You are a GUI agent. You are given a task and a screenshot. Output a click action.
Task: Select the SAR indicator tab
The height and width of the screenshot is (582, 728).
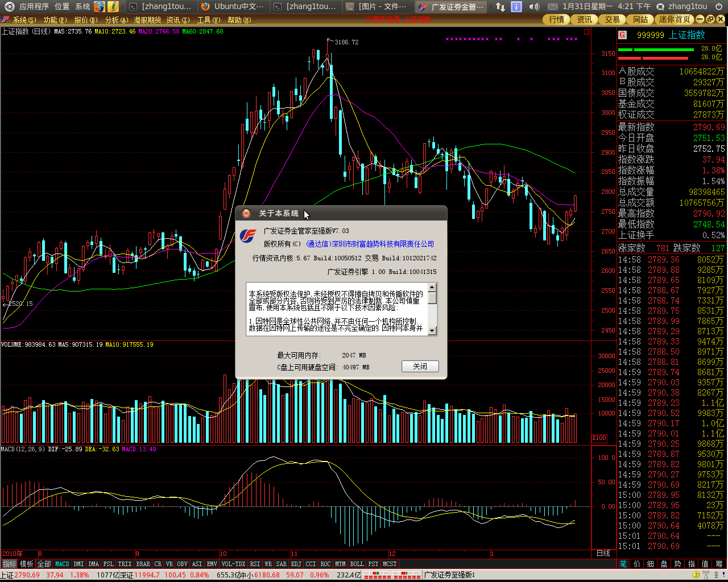click(282, 564)
